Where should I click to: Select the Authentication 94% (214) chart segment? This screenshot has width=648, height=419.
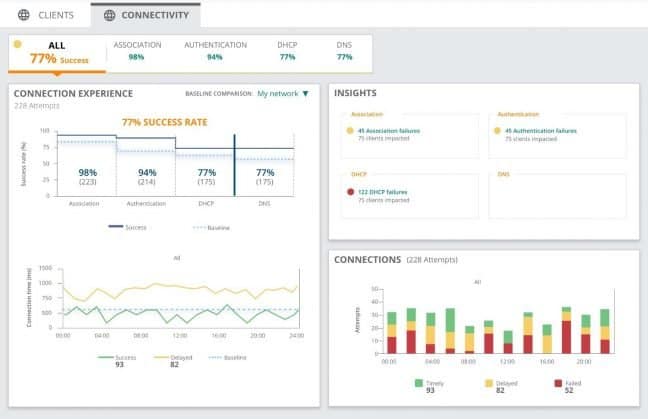(x=146, y=167)
